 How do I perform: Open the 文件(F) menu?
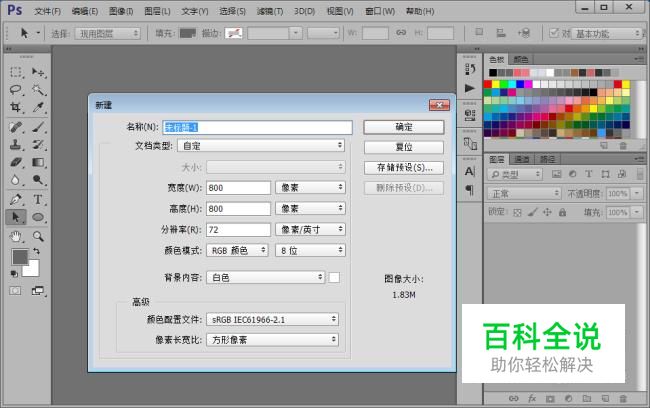(47, 11)
